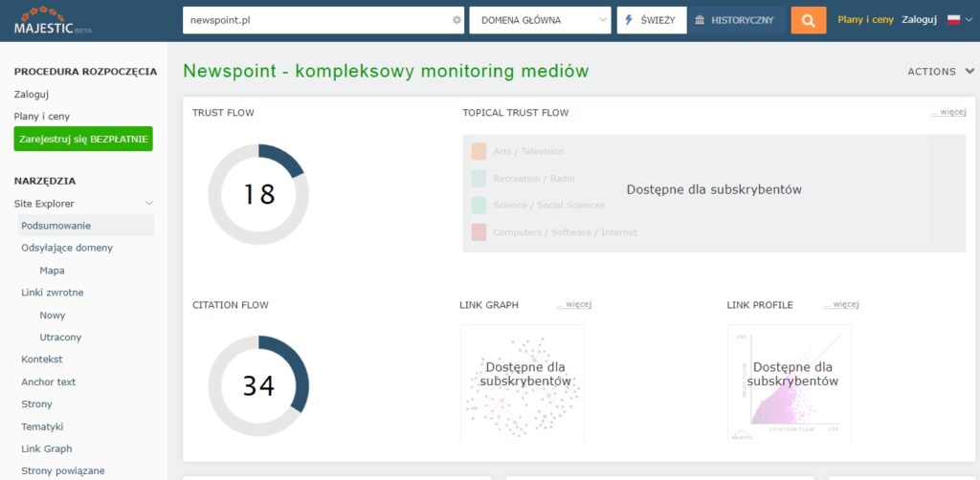This screenshot has height=480, width=980.
Task: Open Plany i ceny in header
Action: click(x=865, y=20)
